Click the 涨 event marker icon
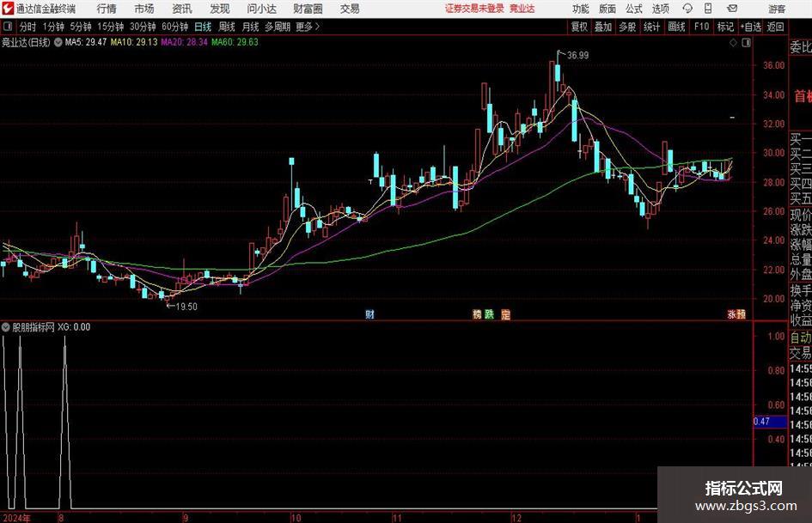This screenshot has height=523, width=812. [x=732, y=314]
